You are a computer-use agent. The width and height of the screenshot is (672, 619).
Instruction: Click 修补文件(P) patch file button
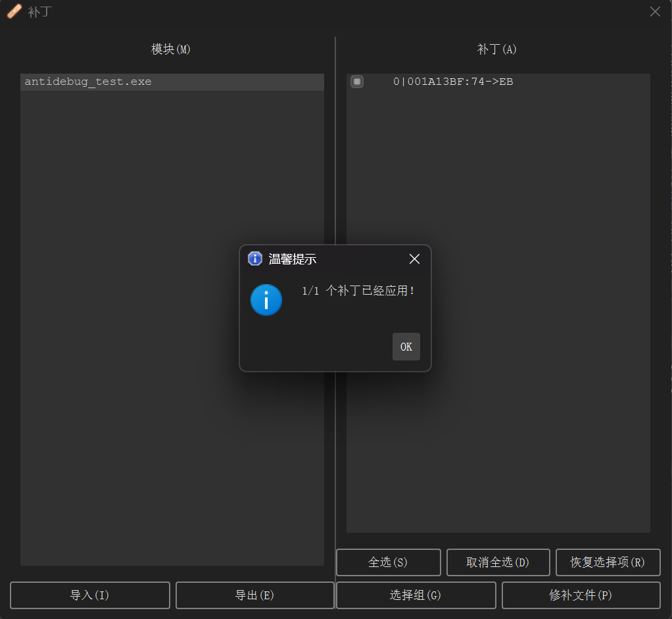coord(581,595)
